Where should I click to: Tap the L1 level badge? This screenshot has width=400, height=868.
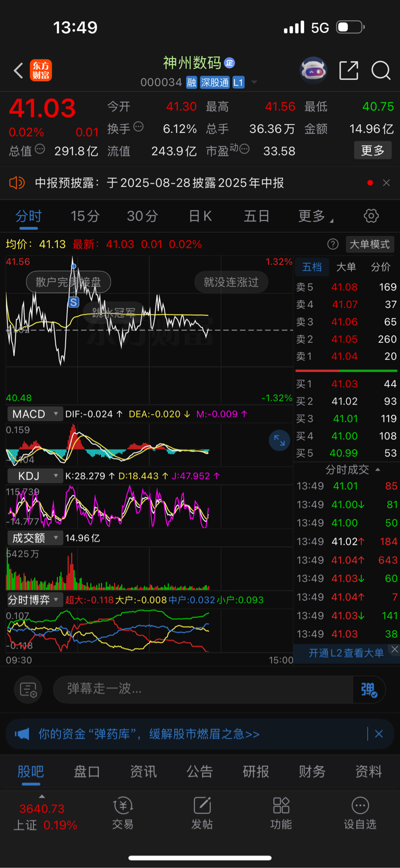238,82
